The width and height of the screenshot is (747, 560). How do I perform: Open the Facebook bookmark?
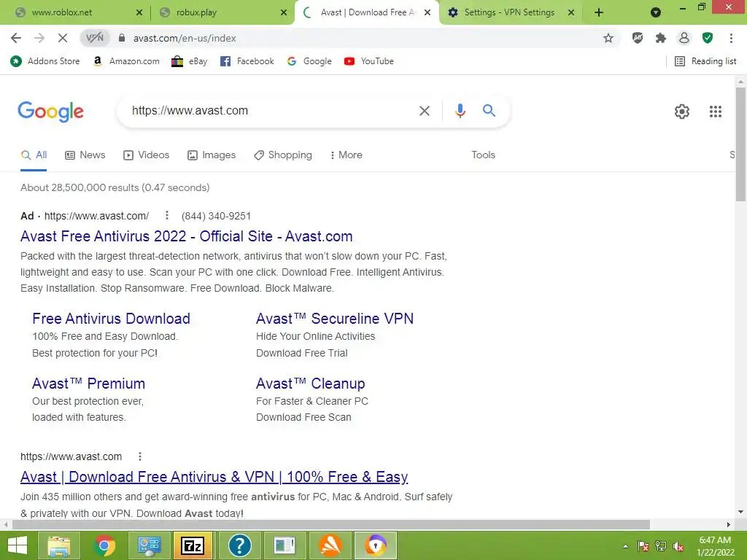(x=247, y=61)
